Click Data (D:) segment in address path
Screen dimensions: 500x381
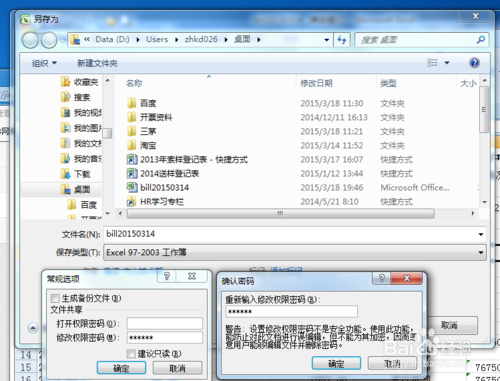112,39
